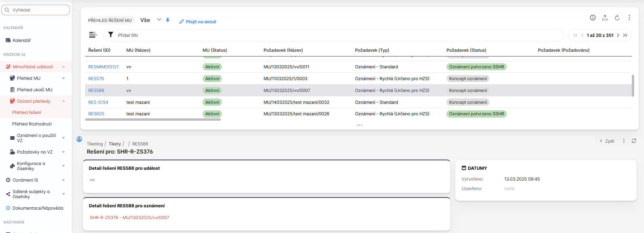
Task: Open Přehled Rozhodnutí in sidebar
Action: click(x=32, y=124)
